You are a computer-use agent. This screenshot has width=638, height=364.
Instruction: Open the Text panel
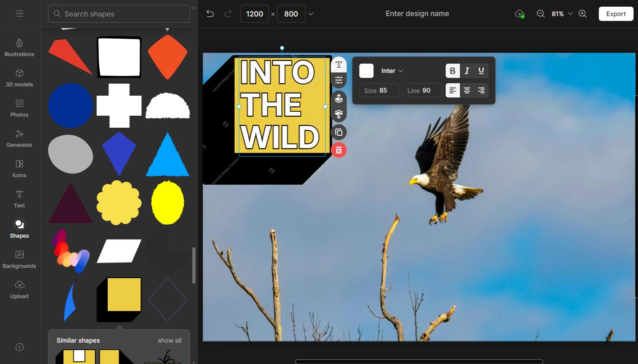19,199
